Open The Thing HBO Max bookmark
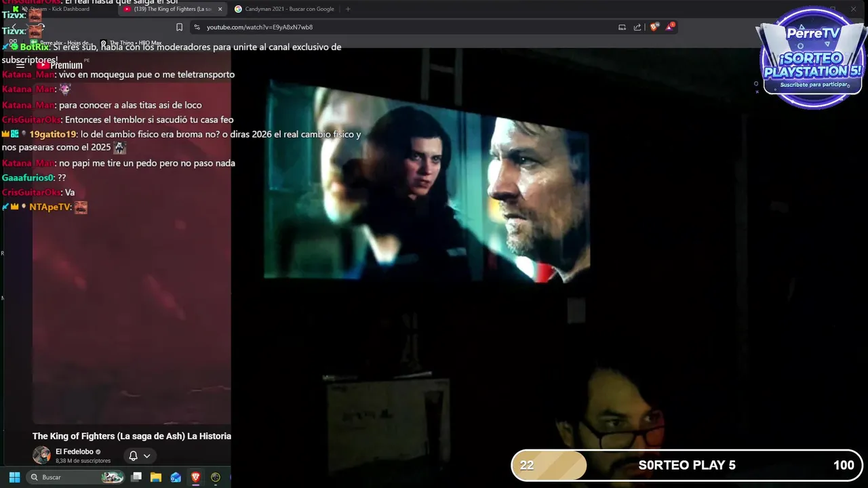This screenshot has width=868, height=488. point(132,43)
